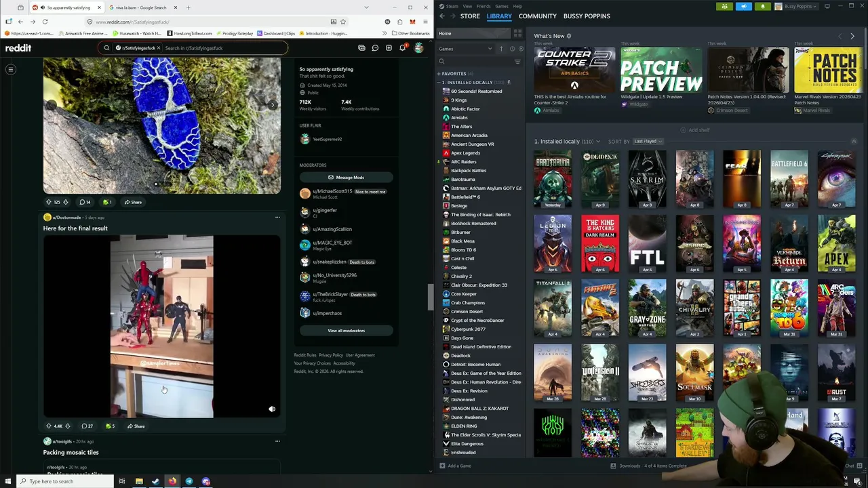Open the Steam 'Friends' menu

tap(484, 6)
